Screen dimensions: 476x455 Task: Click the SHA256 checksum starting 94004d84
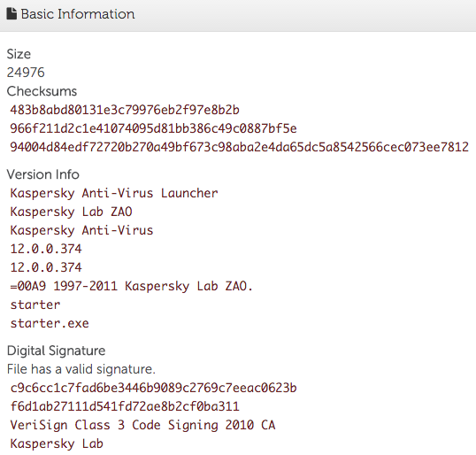[x=240, y=147]
